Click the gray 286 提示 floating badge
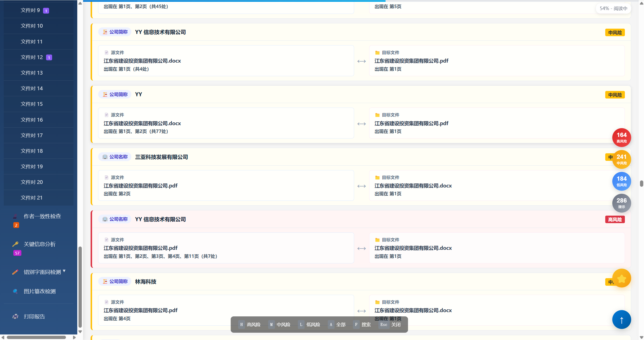 click(621, 203)
